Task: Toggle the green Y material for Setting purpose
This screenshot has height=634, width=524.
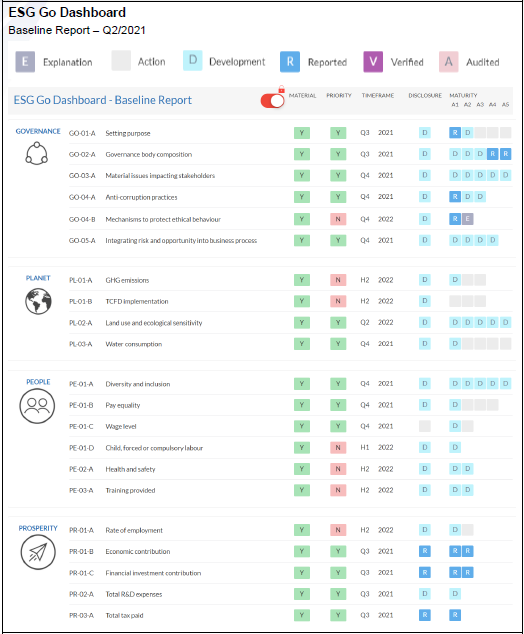Action: pyautogui.click(x=302, y=133)
